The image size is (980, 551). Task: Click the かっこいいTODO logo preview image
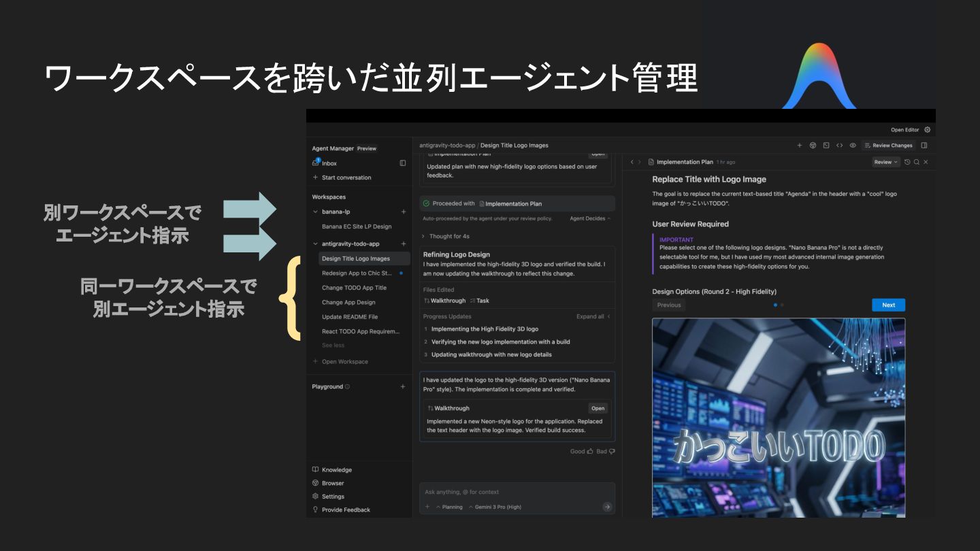coord(779,418)
